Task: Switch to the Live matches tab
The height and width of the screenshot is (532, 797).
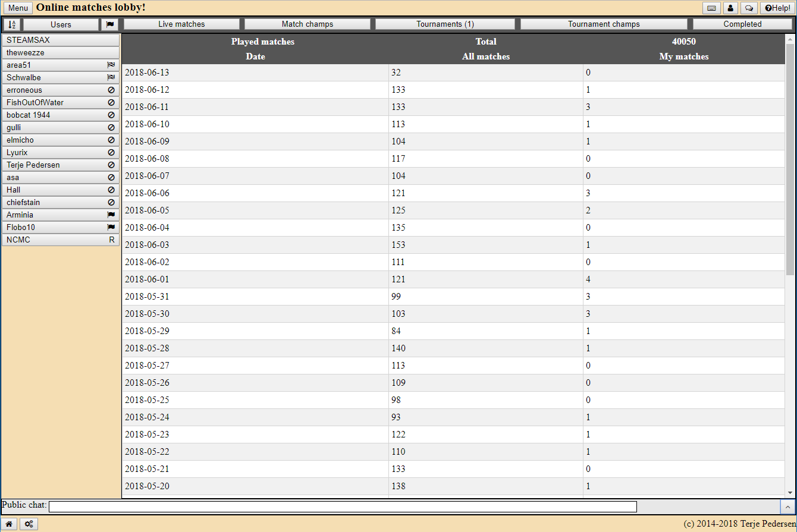Action: coord(181,24)
